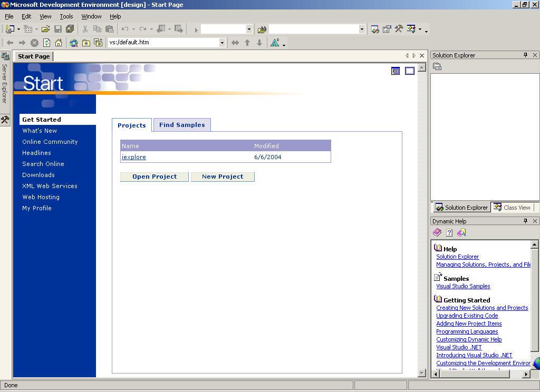Click the Search the web globe icon
Screen dimensions: 540x392
pyautogui.click(x=74, y=43)
